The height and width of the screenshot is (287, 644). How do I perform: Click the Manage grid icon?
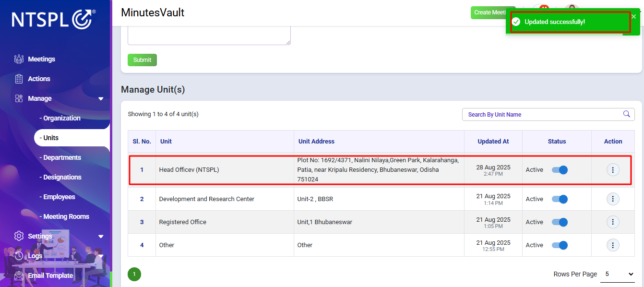[x=19, y=98]
